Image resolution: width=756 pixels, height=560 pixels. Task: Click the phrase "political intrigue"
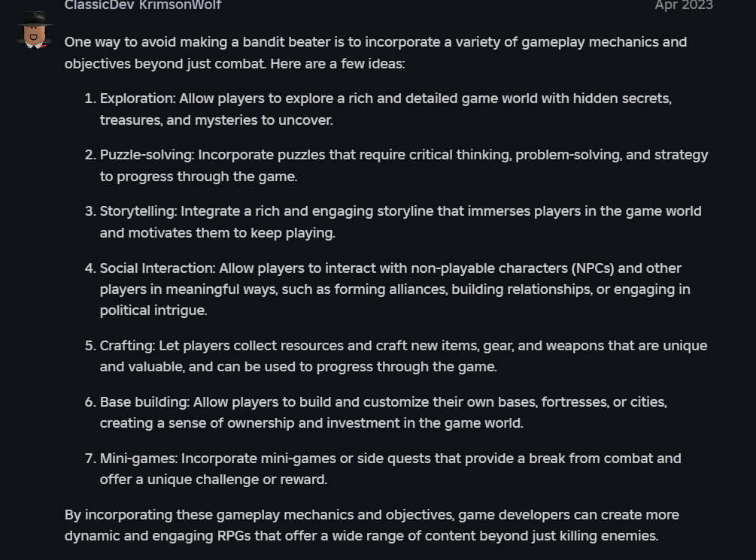pyautogui.click(x=153, y=310)
